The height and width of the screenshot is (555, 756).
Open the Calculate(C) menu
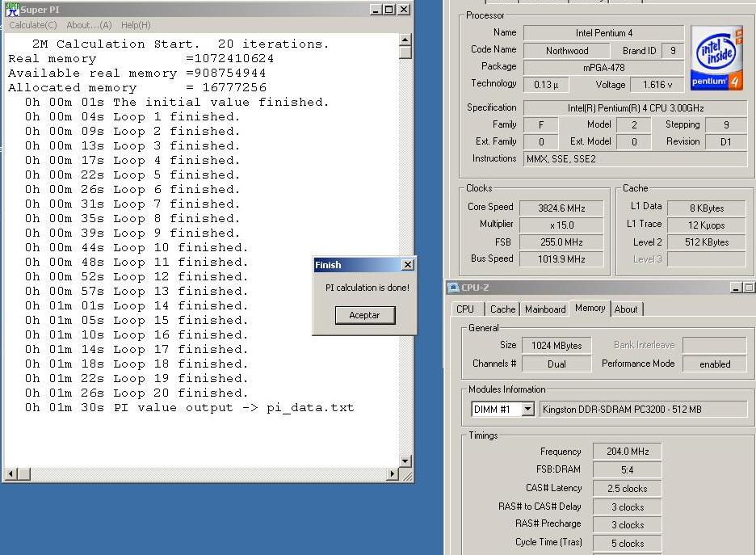33,25
